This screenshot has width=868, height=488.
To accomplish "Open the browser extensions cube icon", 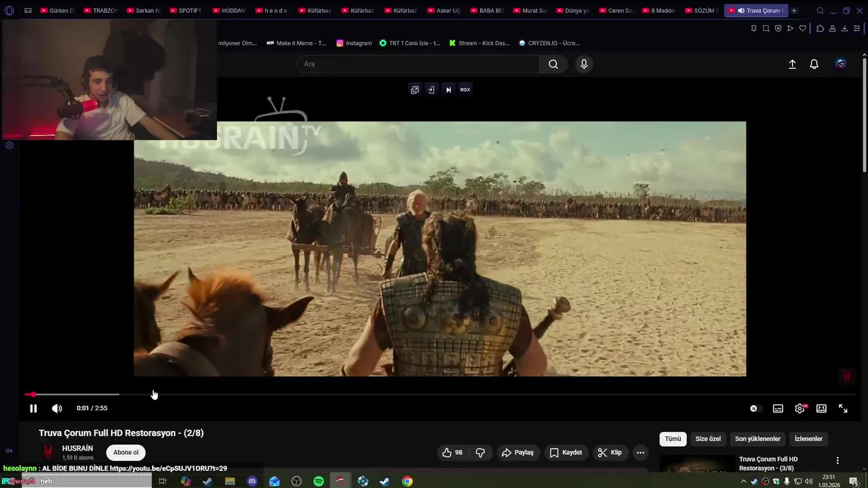I will 820,28.
